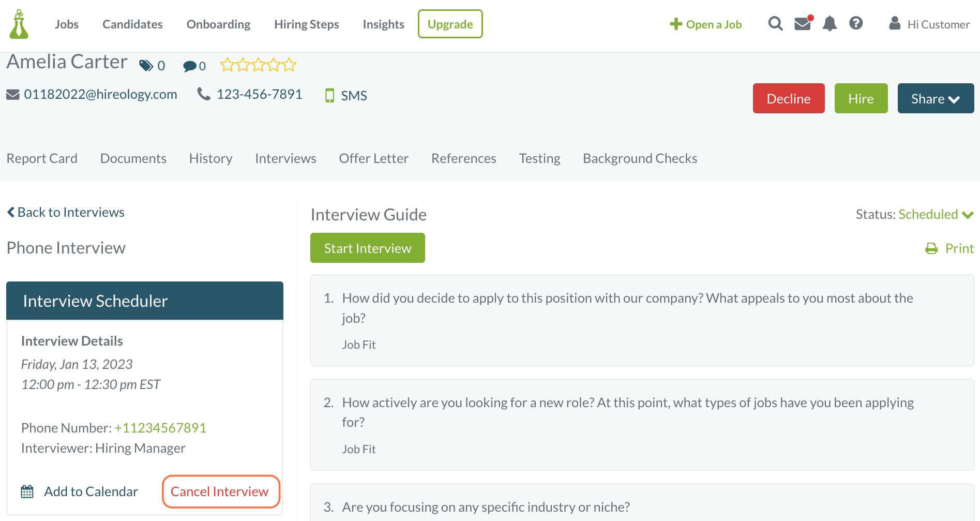Open the Onboarding menu
Image resolution: width=980 pixels, height=521 pixels.
pos(218,24)
